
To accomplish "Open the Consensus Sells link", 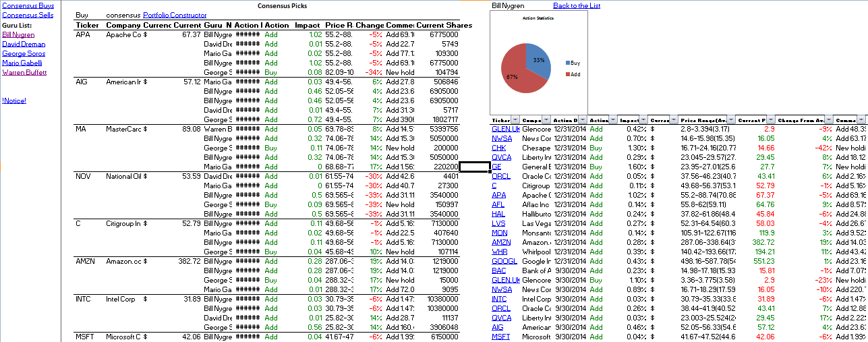I will point(28,15).
